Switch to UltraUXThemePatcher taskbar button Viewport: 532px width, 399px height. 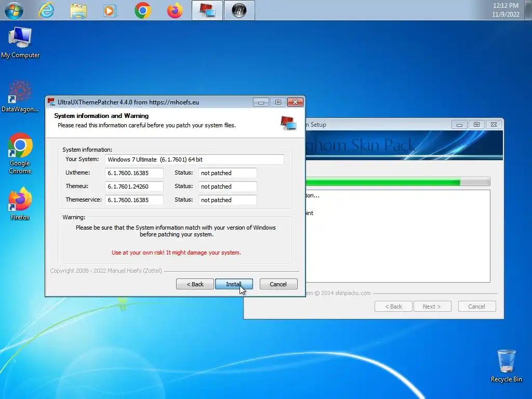tap(207, 10)
